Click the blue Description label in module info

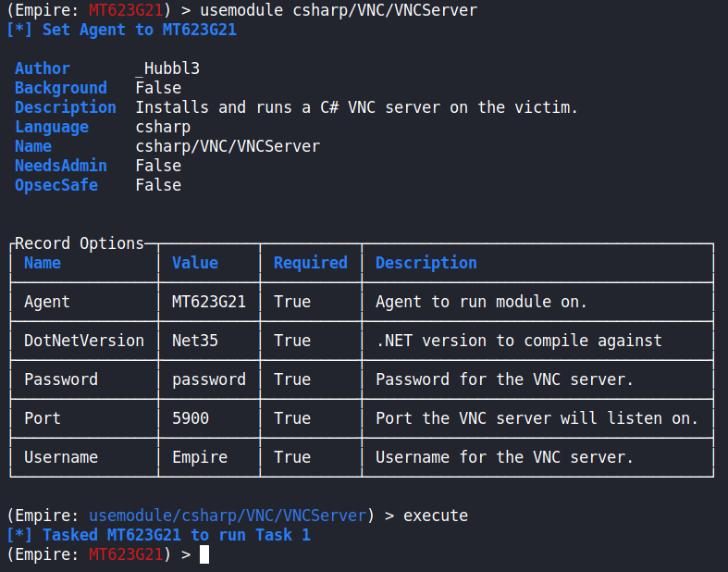coord(66,107)
